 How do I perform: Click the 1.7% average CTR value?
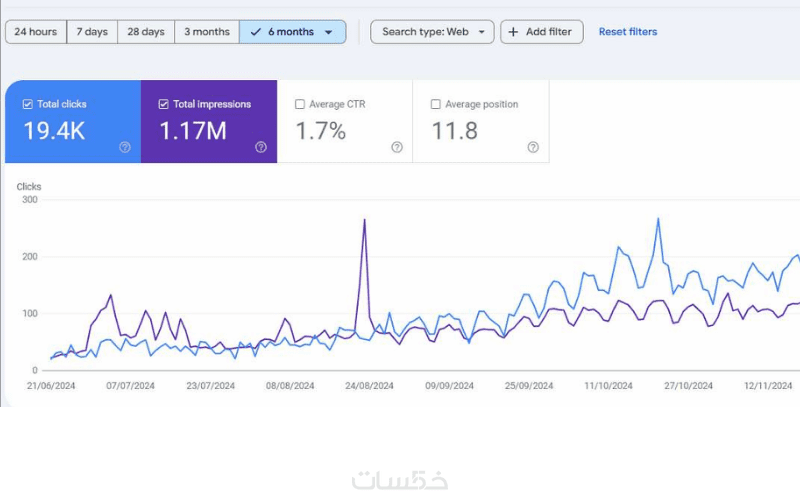(321, 131)
